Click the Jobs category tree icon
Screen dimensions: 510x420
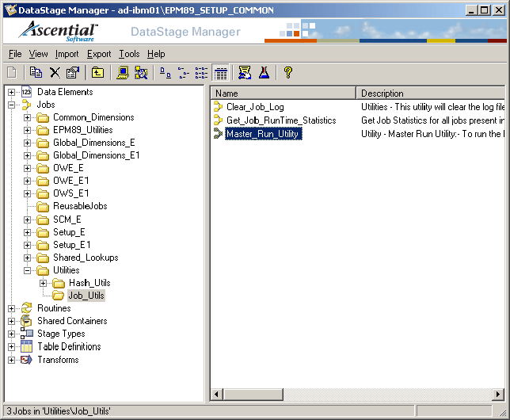26,105
